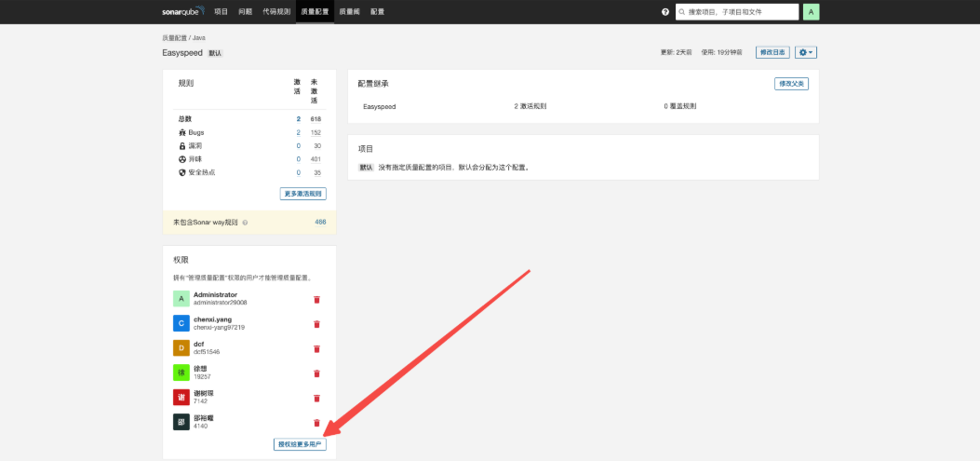Click 授权给更多用户 button
980x461 pixels.
pos(300,444)
